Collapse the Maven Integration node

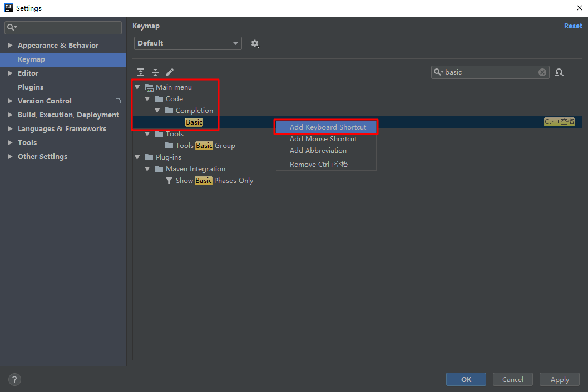coord(147,169)
